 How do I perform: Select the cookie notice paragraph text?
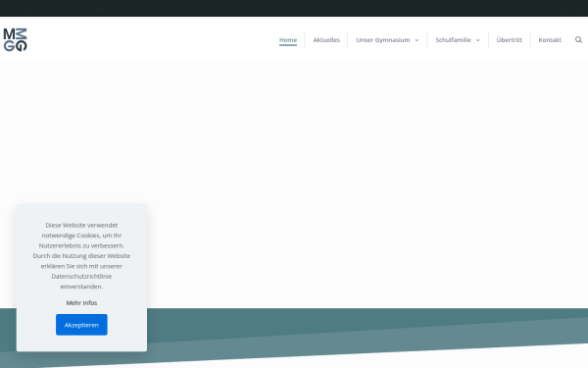[81, 256]
